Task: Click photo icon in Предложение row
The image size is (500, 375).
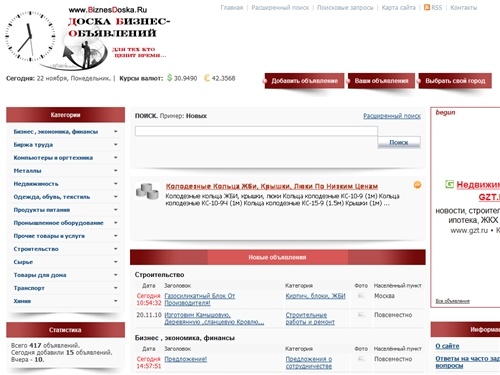Action: click(361, 359)
